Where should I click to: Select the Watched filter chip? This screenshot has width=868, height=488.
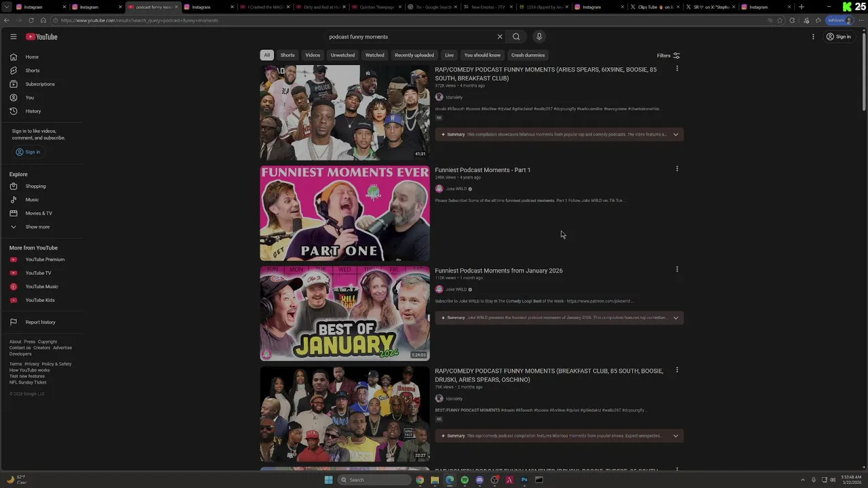374,55
